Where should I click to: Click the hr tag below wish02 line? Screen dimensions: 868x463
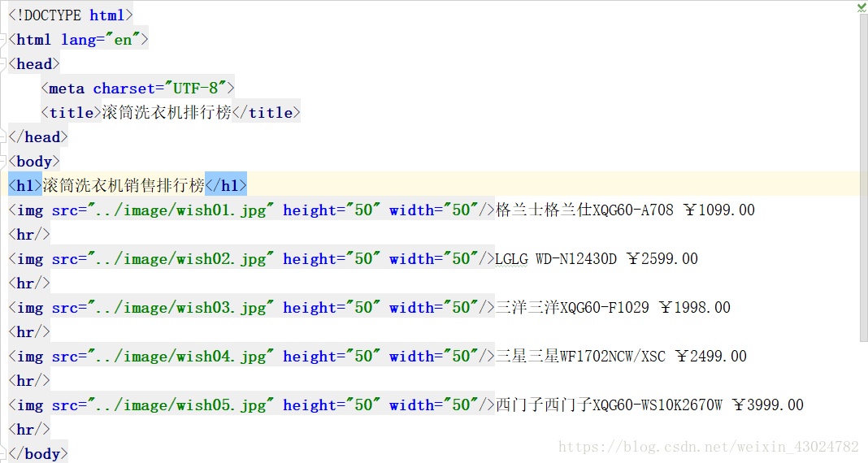tap(29, 283)
